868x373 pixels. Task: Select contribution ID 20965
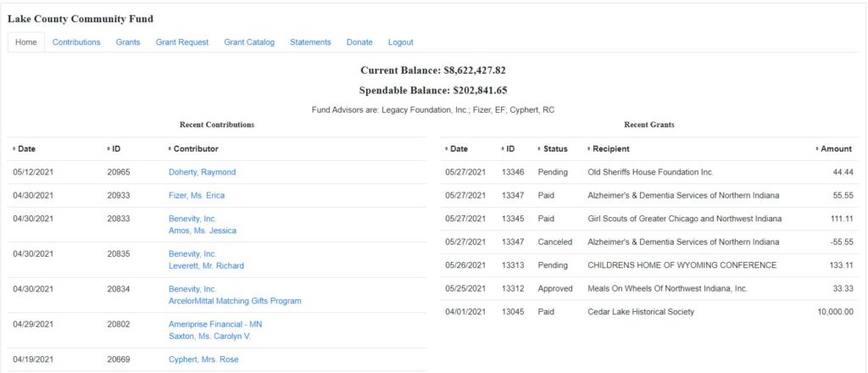[119, 172]
